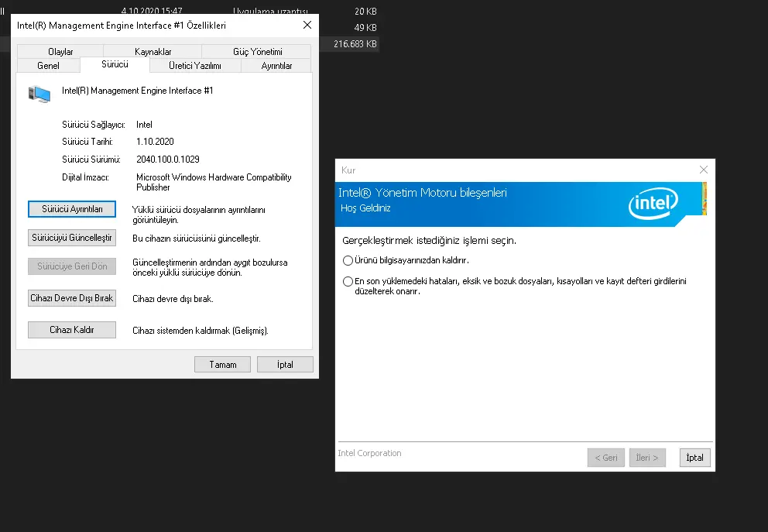Click the Cihazı Kaldır button
Viewport: 768px width, 532px height.
point(72,330)
